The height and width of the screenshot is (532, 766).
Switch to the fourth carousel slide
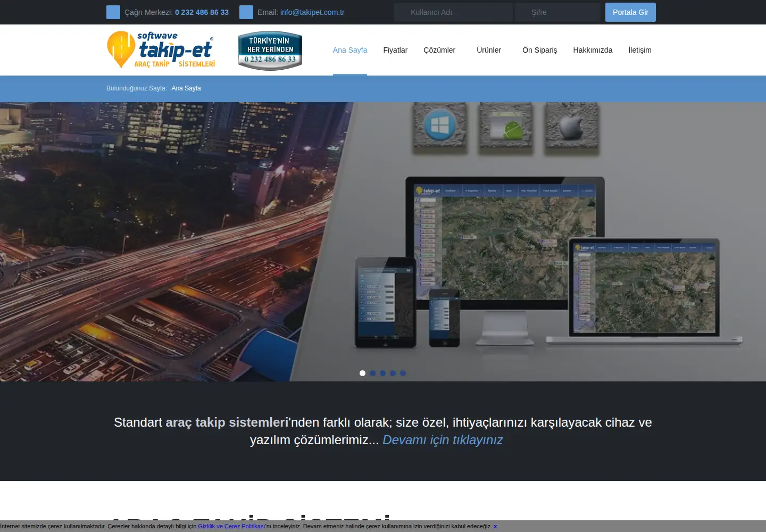tap(393, 373)
